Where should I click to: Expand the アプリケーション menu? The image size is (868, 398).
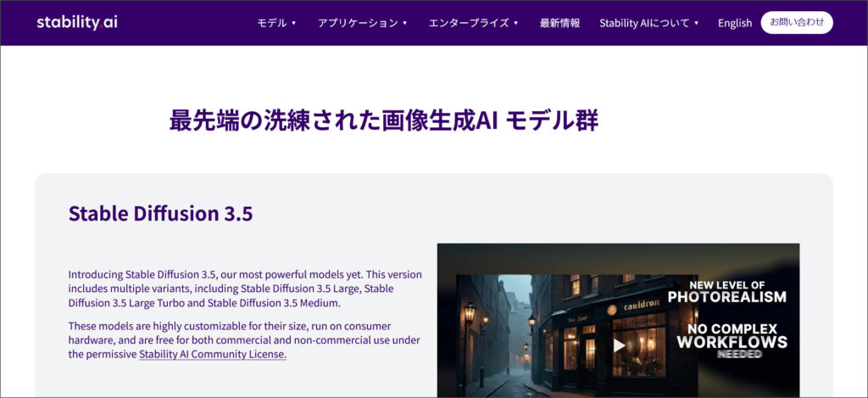click(362, 23)
